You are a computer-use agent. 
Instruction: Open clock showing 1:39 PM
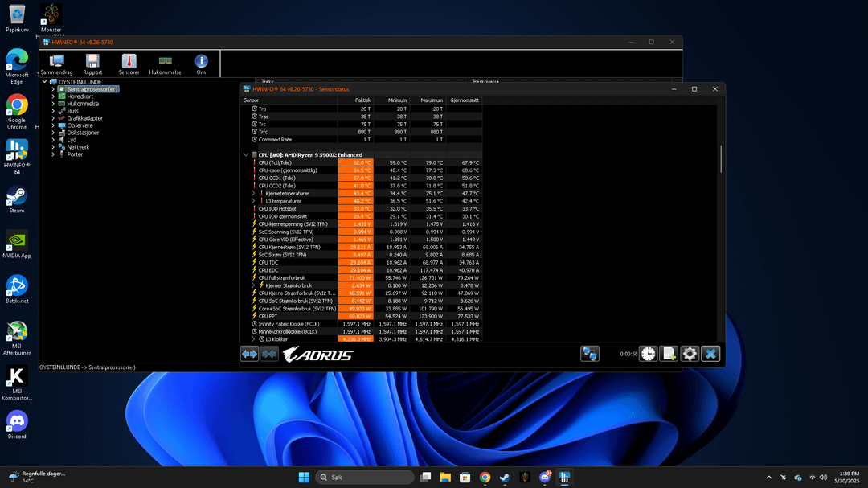[849, 477]
